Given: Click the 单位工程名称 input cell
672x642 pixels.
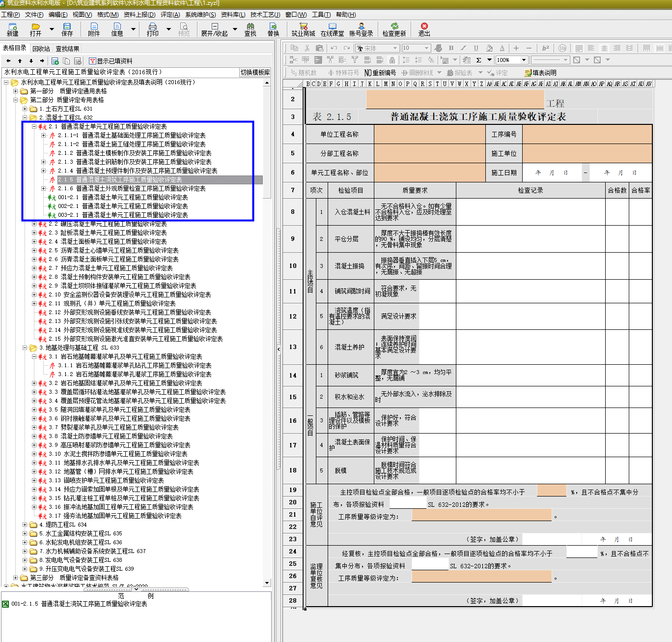Looking at the screenshot, I should pyautogui.click(x=430, y=134).
